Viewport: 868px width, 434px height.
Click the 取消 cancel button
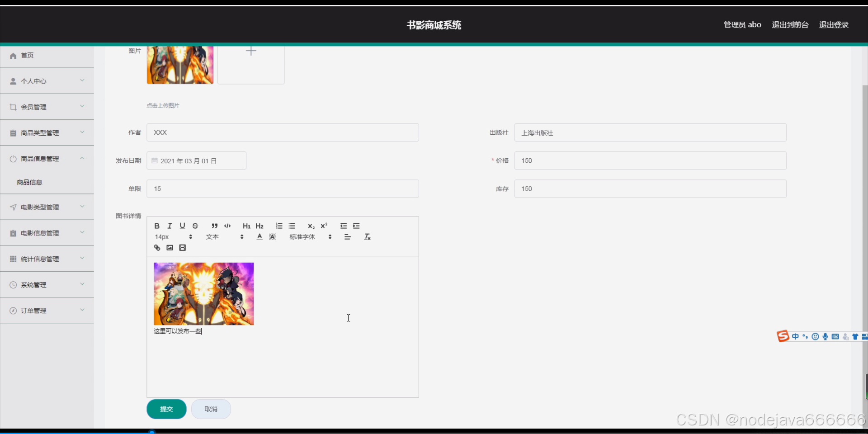pyautogui.click(x=211, y=409)
